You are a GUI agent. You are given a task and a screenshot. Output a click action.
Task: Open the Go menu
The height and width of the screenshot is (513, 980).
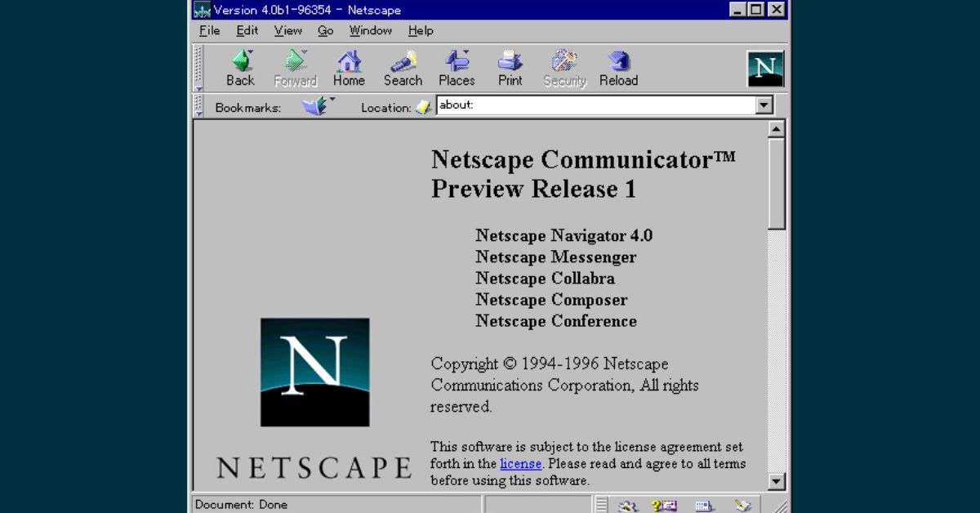click(x=326, y=30)
